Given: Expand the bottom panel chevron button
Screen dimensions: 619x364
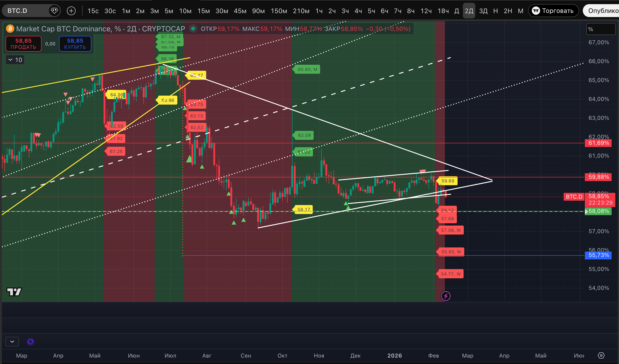Looking at the screenshot, I should (x=12, y=342).
